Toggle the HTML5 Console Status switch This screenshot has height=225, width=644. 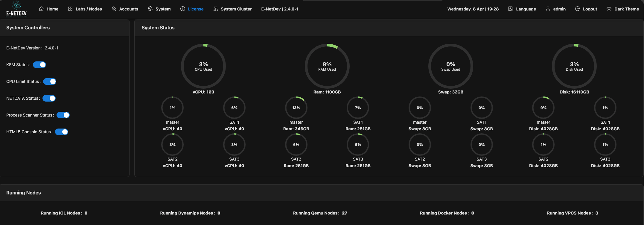(x=62, y=132)
